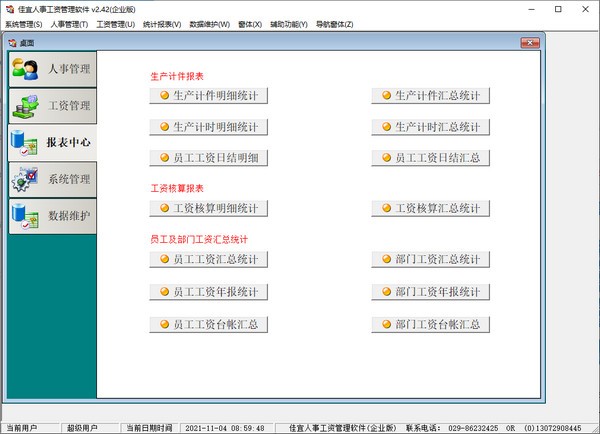Open the 统计报表(V) menu
The width and height of the screenshot is (600, 434).
coord(162,24)
